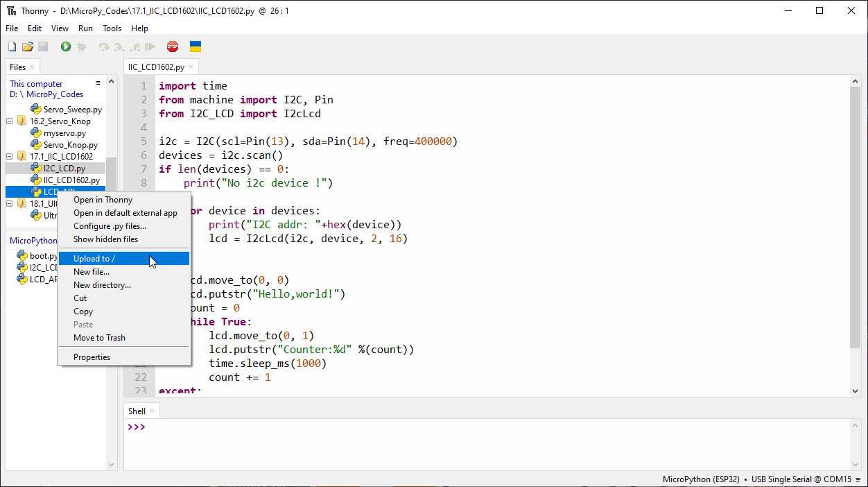868x487 pixels.
Task: Click the folder icon of 16.2_Servo_Knop
Action: pos(21,121)
